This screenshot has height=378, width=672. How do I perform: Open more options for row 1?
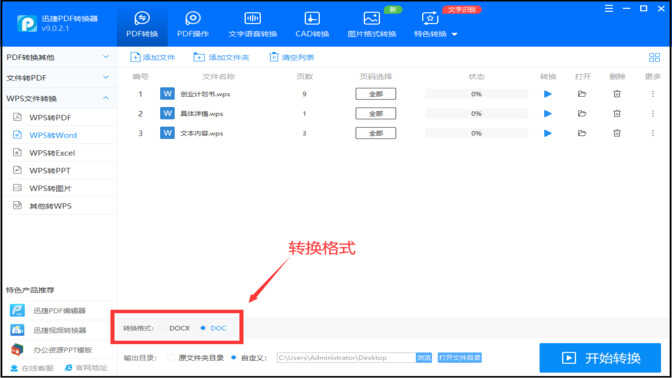click(653, 94)
